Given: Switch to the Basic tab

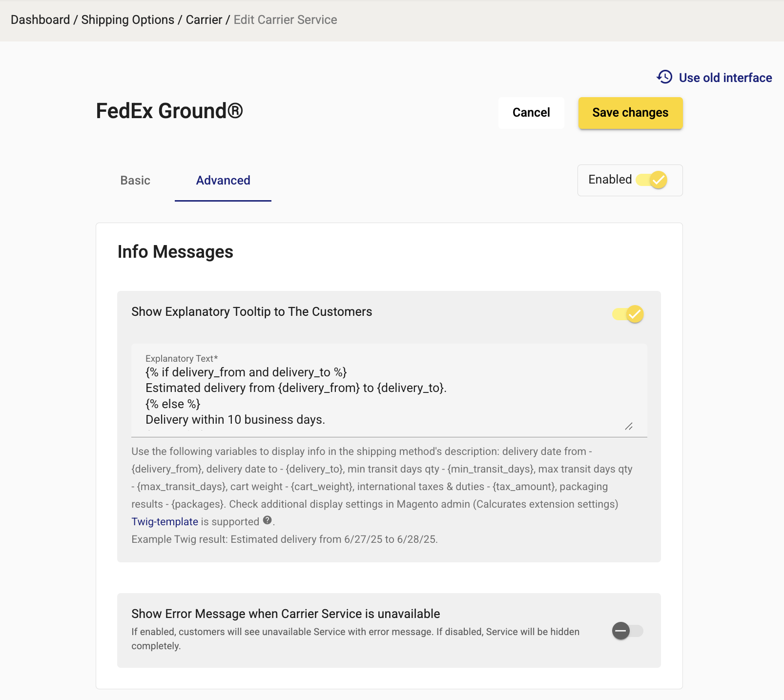Looking at the screenshot, I should point(135,180).
